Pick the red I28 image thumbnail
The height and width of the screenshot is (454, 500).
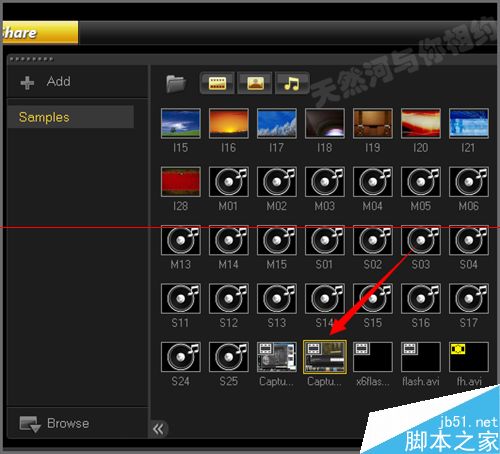(x=181, y=182)
